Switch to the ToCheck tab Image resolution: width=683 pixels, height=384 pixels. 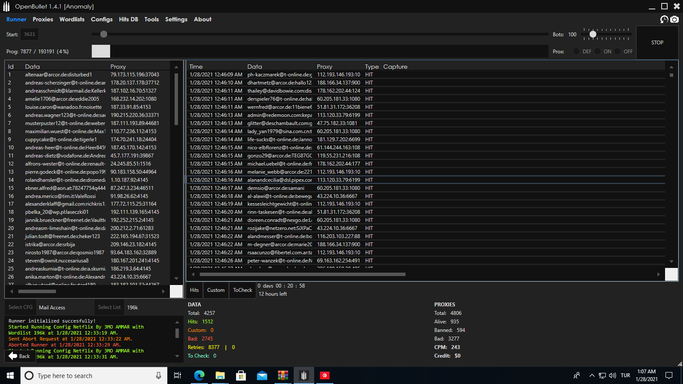(x=242, y=290)
